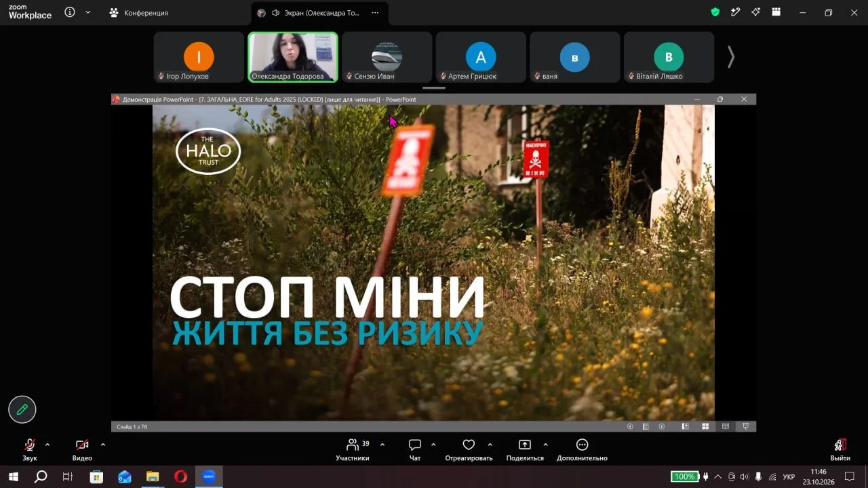The width and height of the screenshot is (868, 488).
Task: Start screen sharing with Поделиться
Action: (525, 449)
